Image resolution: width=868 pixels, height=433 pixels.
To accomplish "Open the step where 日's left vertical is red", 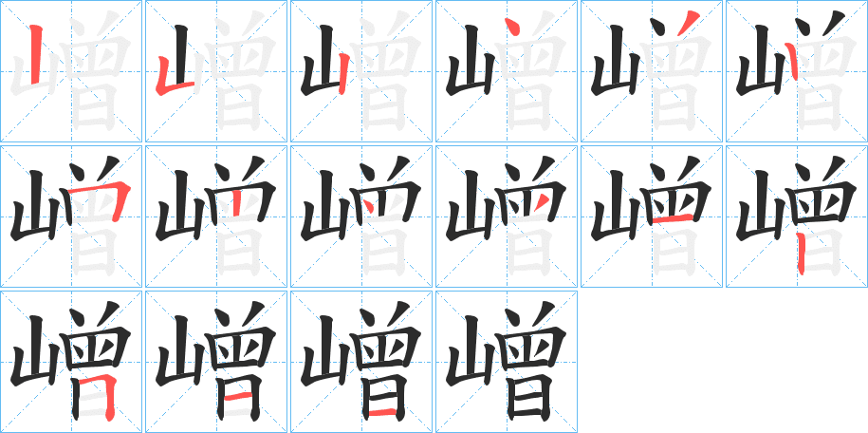I will (x=796, y=216).
